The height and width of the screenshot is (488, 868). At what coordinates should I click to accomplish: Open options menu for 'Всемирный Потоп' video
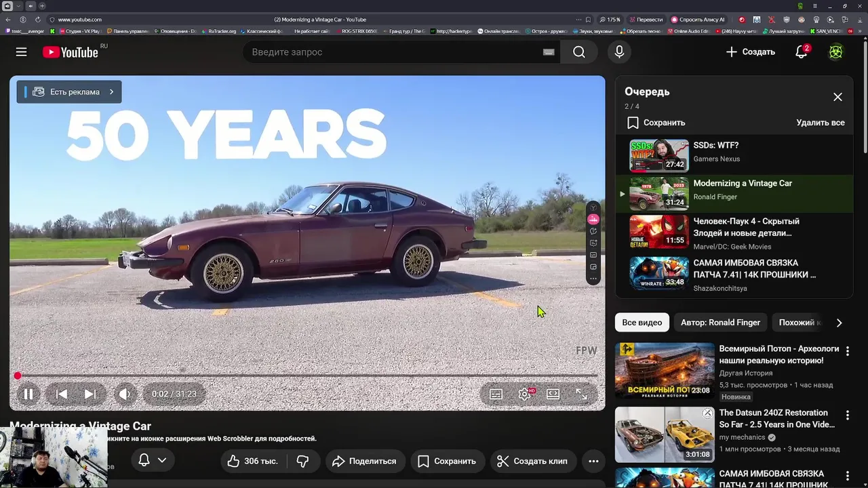click(847, 350)
